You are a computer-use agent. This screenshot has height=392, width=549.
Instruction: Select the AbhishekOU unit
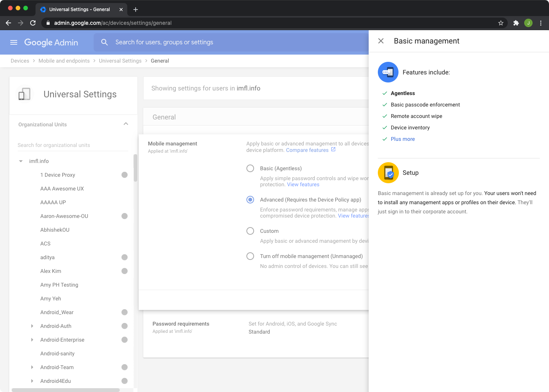(x=55, y=230)
